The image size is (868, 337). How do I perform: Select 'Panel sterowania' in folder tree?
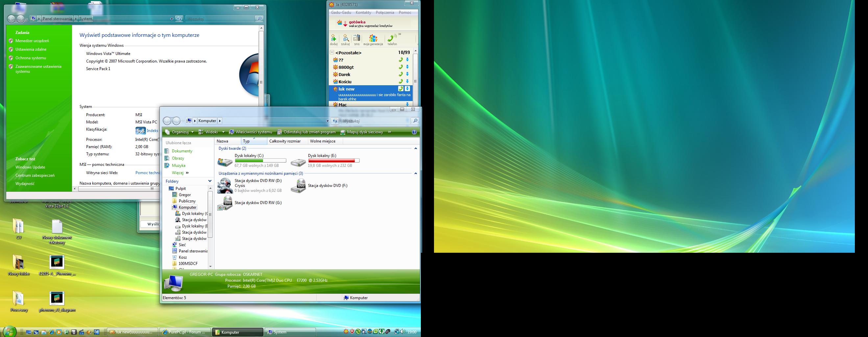click(x=193, y=251)
